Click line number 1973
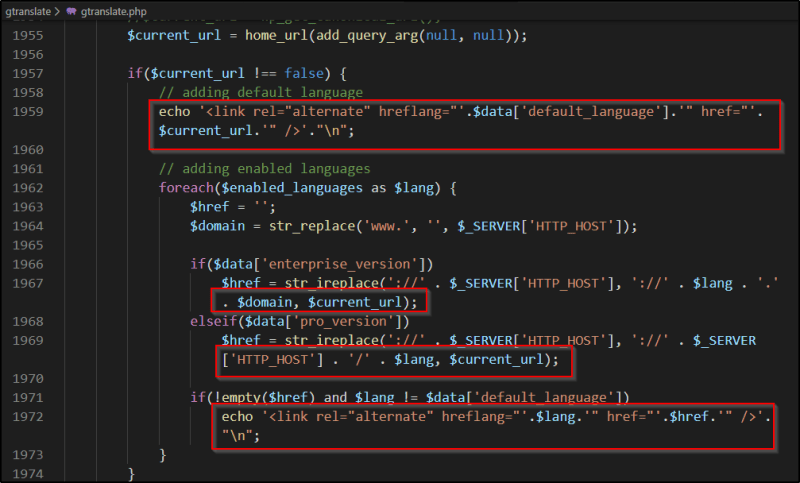This screenshot has height=483, width=800. click(28, 454)
